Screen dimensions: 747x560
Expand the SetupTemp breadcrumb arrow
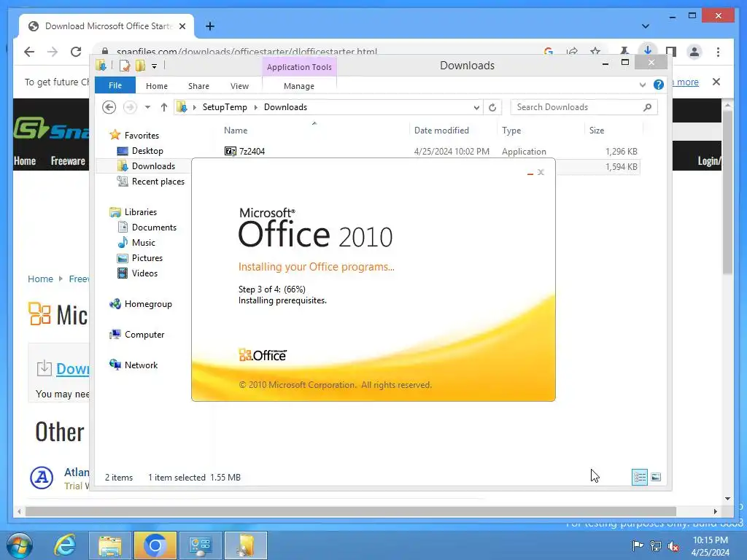click(256, 107)
